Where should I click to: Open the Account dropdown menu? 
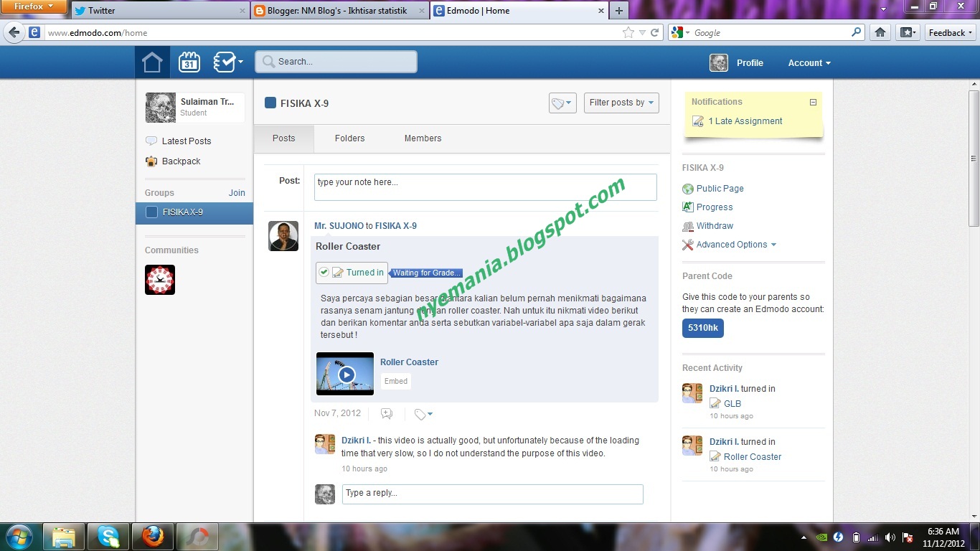tap(809, 63)
